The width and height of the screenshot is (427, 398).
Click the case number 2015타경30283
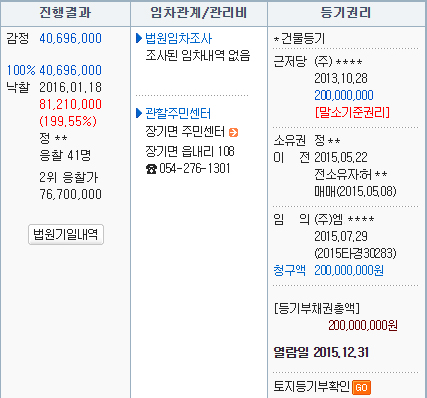[x=355, y=253]
